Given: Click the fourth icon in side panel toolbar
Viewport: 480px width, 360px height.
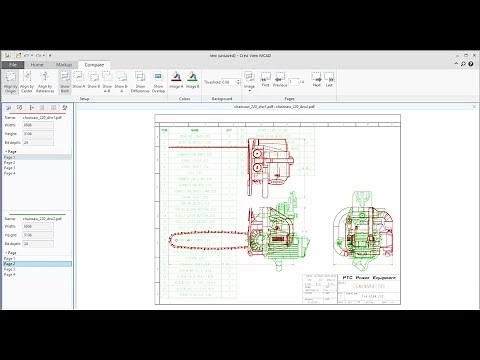Looking at the screenshot, I should coord(42,107).
